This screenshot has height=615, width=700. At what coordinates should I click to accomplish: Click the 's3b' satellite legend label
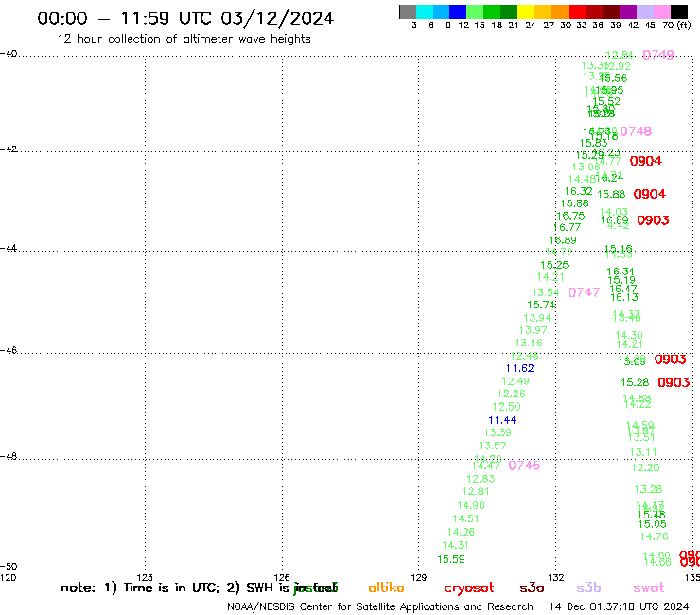point(588,588)
